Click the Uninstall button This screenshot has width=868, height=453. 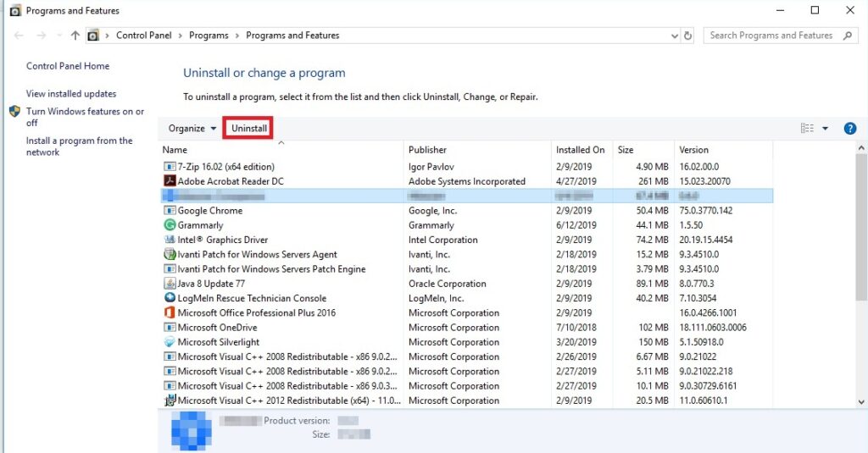click(x=248, y=129)
